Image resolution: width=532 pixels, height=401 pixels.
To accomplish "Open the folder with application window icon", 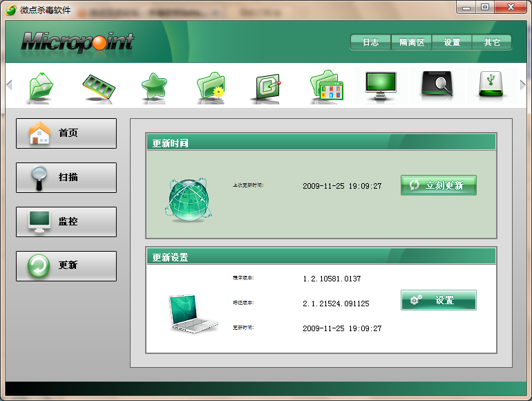I will (x=327, y=85).
